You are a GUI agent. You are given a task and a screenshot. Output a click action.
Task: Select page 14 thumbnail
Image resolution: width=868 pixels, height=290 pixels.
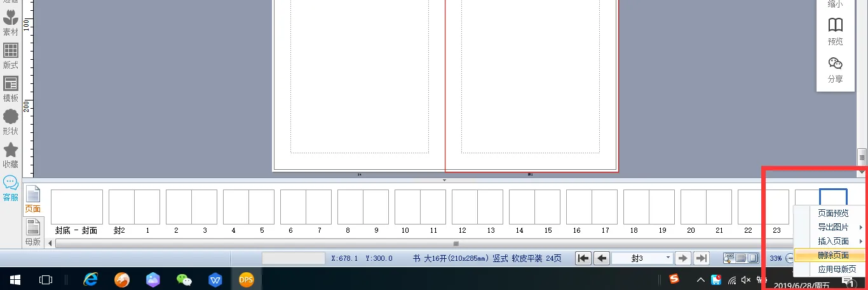coord(522,207)
